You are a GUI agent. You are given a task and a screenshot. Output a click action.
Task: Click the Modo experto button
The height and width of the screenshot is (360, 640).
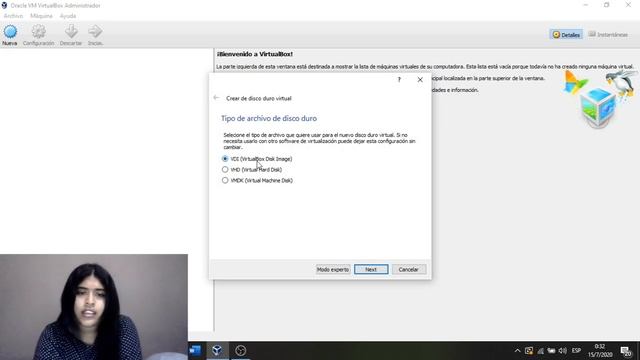pyautogui.click(x=333, y=269)
